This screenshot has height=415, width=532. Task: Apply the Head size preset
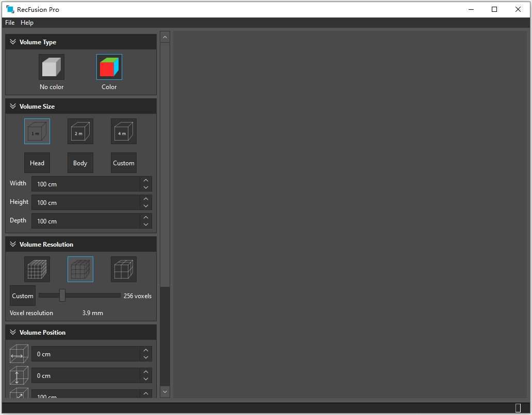(x=37, y=163)
